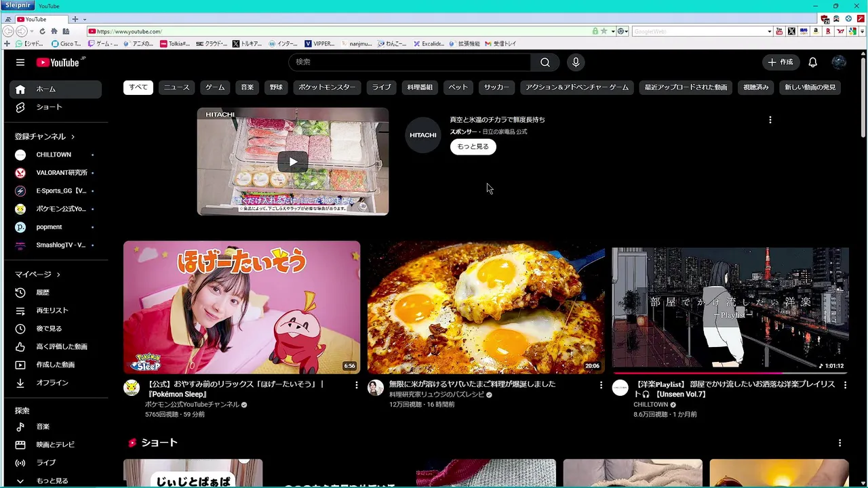Open the bookmark star dropdown arrow
Image resolution: width=868 pixels, height=488 pixels.
(612, 31)
